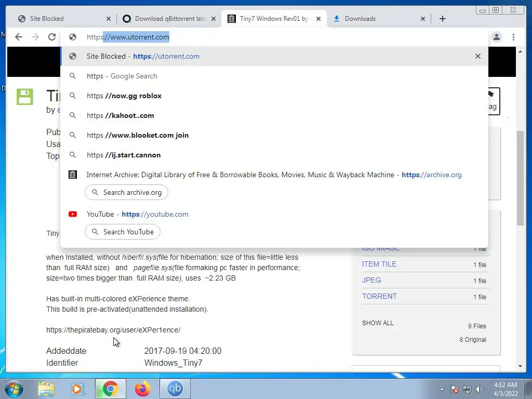Reload the page with the refresh icon

click(52, 37)
